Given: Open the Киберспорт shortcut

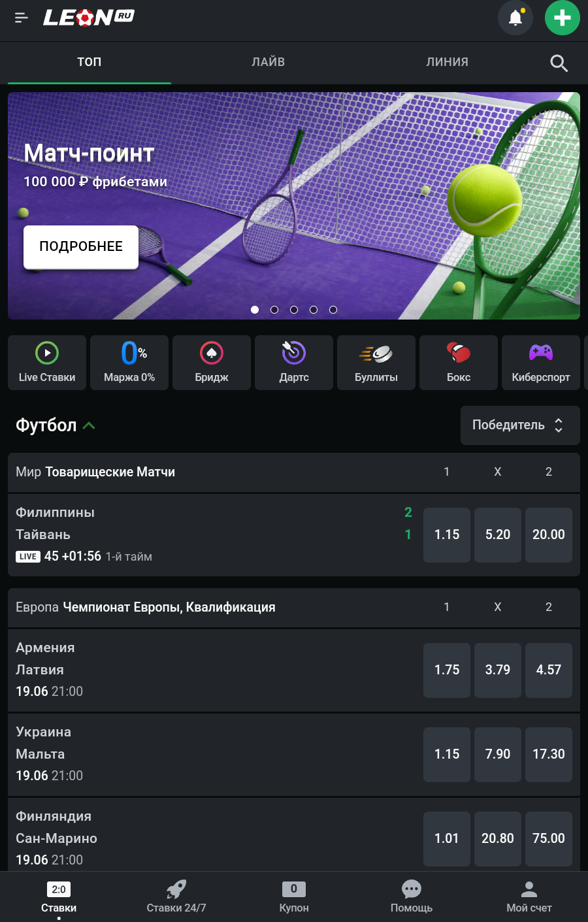Looking at the screenshot, I should [541, 363].
